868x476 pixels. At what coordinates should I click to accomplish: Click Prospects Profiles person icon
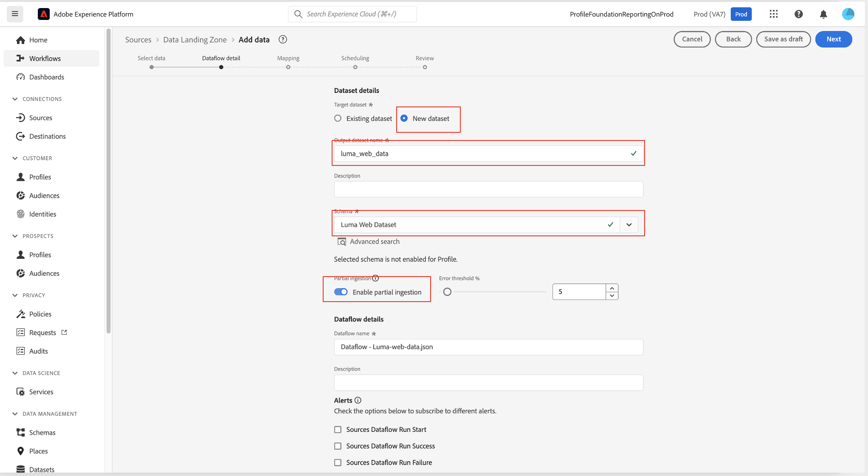coord(20,255)
